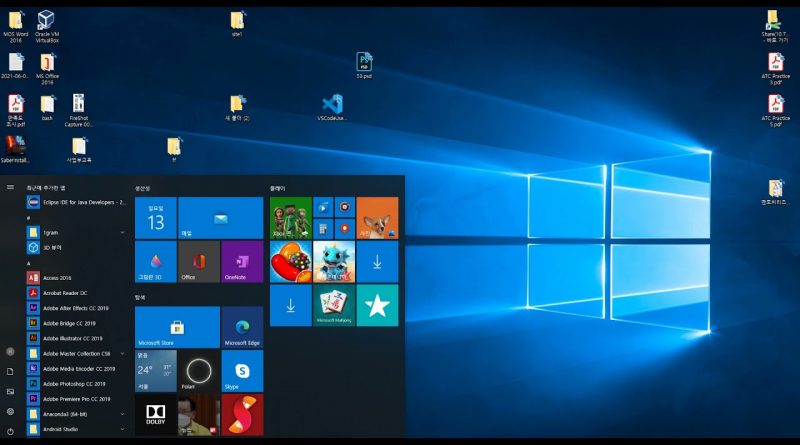
Task: Open the news tile with masked man photo
Action: [x=199, y=414]
